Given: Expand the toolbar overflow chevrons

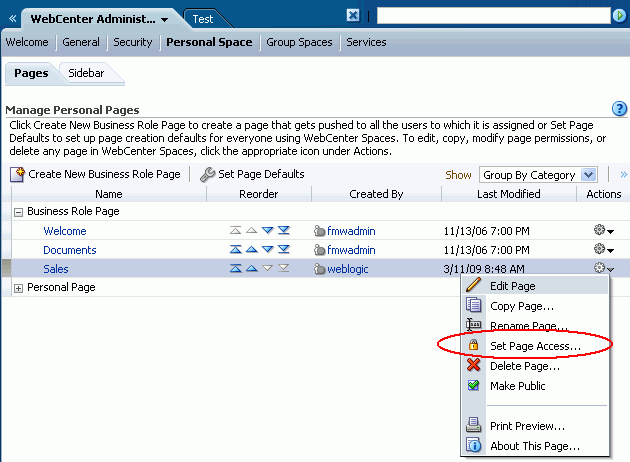Looking at the screenshot, I should [624, 175].
